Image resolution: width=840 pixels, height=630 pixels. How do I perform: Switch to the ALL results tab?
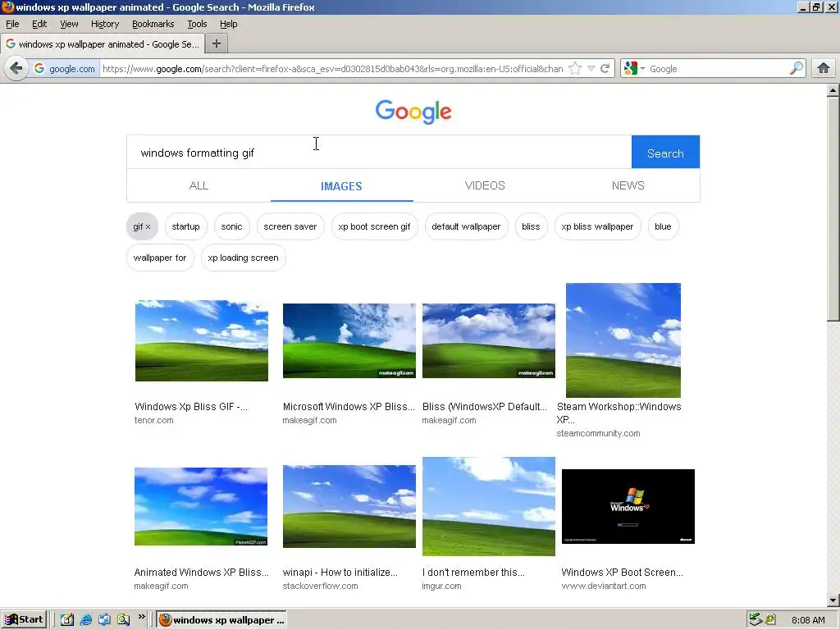click(x=199, y=186)
